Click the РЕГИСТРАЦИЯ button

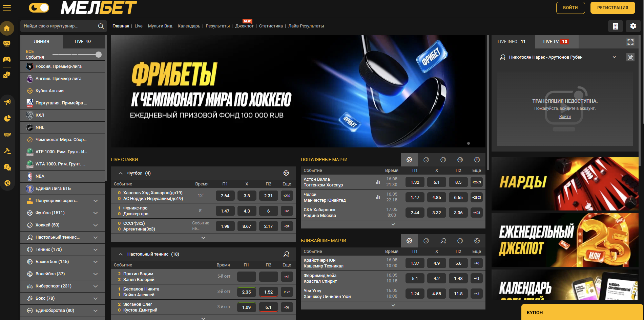[612, 8]
